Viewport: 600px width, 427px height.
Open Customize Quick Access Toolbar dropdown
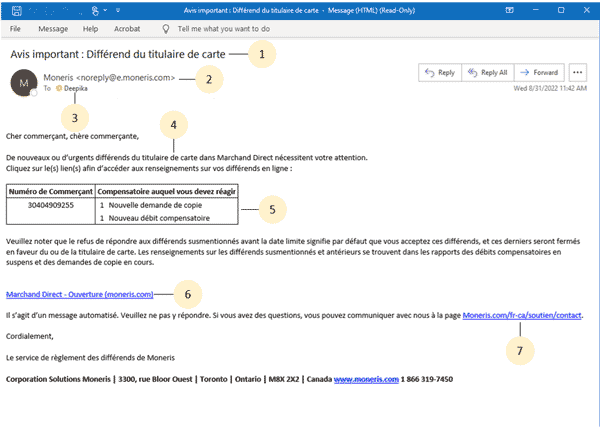tap(118, 10)
